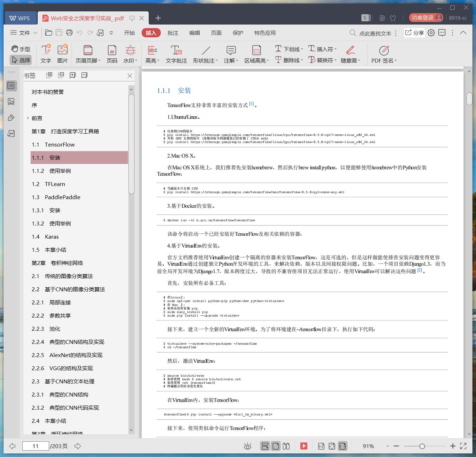Expand the 前言 bookmark entry
The image size is (476, 457).
28,118
